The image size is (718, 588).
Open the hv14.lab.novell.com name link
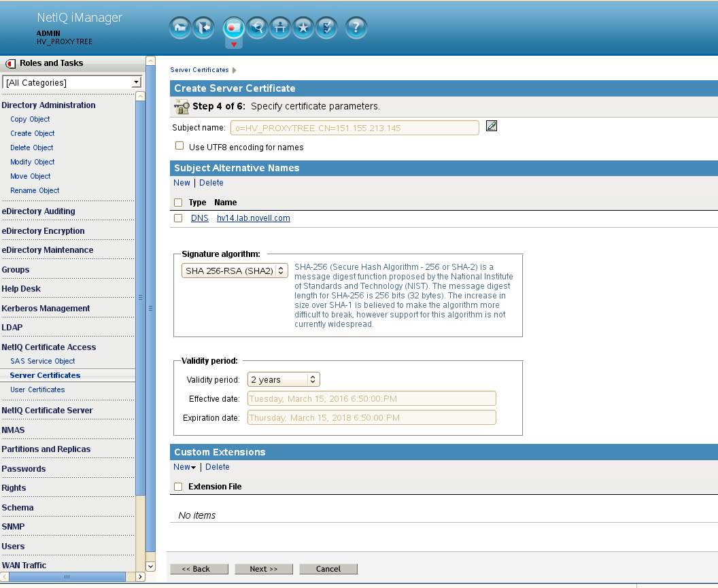click(253, 218)
